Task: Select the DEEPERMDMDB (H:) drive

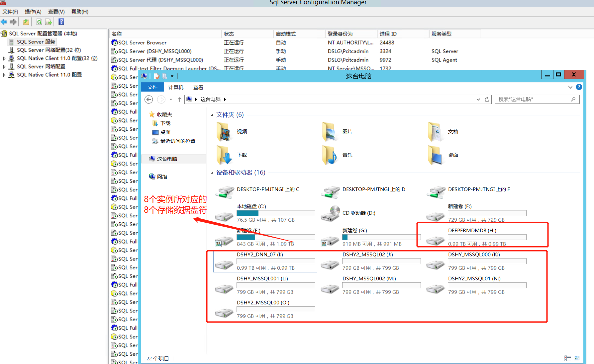Action: click(x=476, y=237)
